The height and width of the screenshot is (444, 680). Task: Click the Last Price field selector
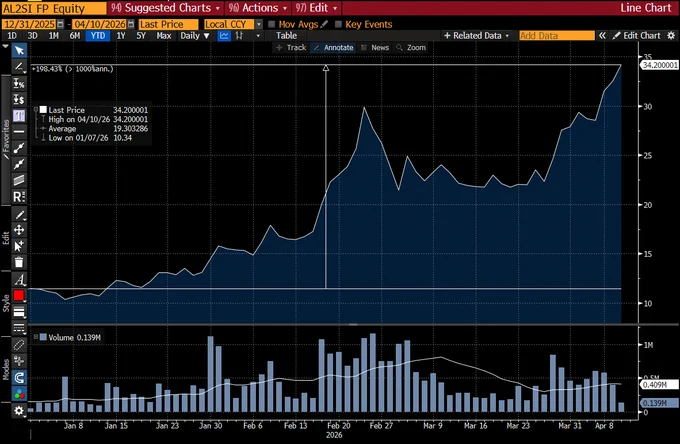pyautogui.click(x=168, y=24)
